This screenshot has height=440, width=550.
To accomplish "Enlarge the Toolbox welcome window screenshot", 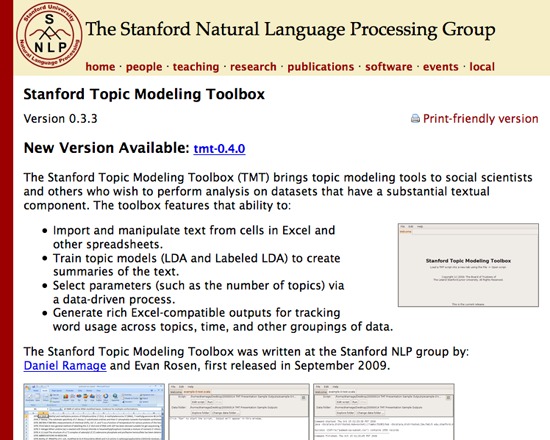I will [x=468, y=265].
